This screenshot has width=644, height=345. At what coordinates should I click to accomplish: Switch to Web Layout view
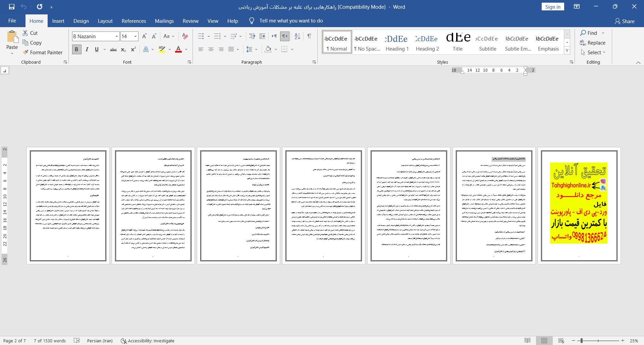(561, 341)
